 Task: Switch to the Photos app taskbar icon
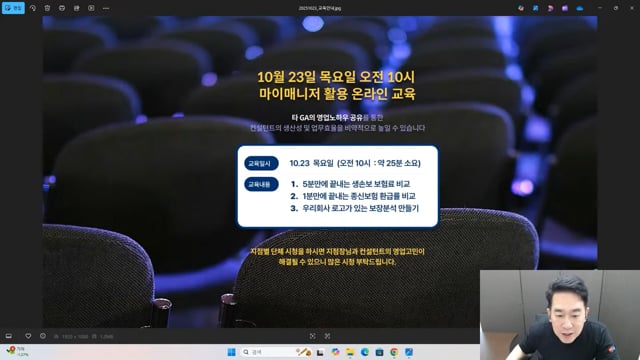[409, 352]
